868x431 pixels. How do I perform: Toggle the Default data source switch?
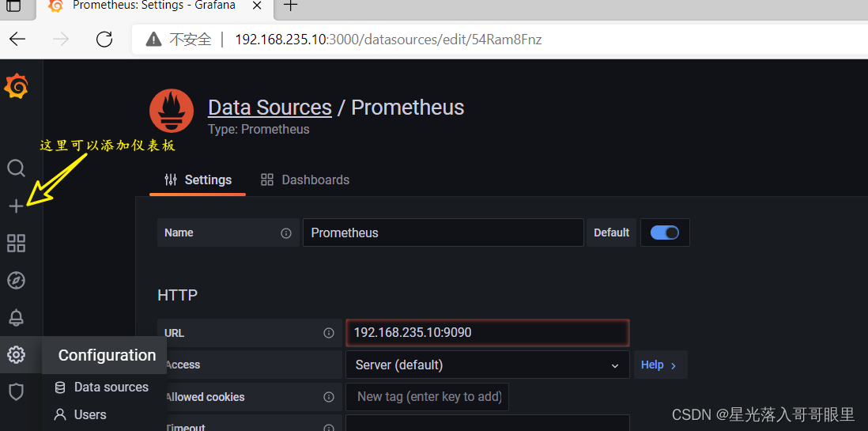pos(664,233)
